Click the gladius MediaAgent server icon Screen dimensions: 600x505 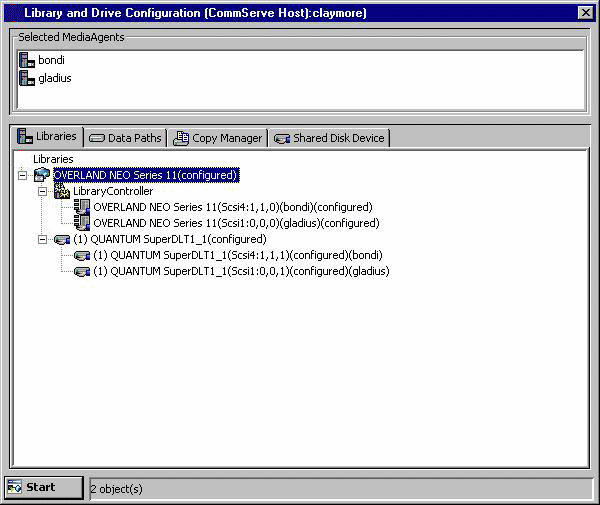click(x=26, y=78)
